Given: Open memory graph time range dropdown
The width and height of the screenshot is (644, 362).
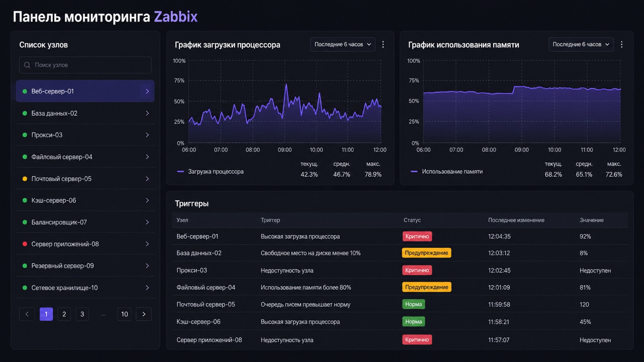Looking at the screenshot, I should pyautogui.click(x=581, y=44).
